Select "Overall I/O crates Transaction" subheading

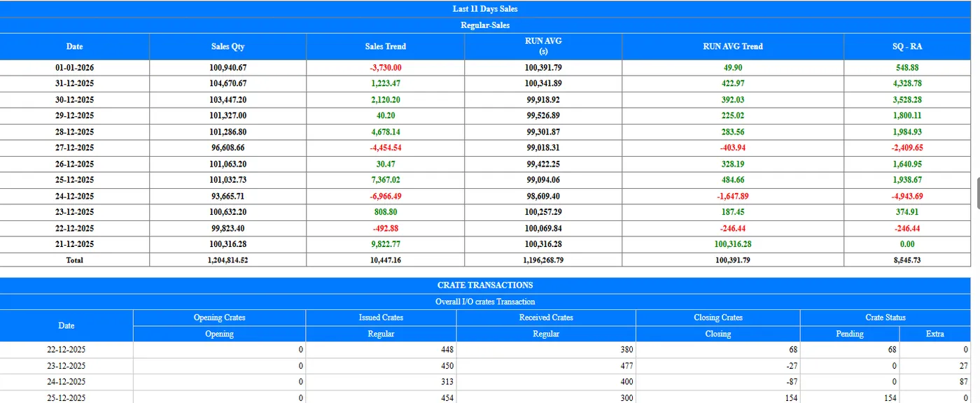tap(485, 302)
